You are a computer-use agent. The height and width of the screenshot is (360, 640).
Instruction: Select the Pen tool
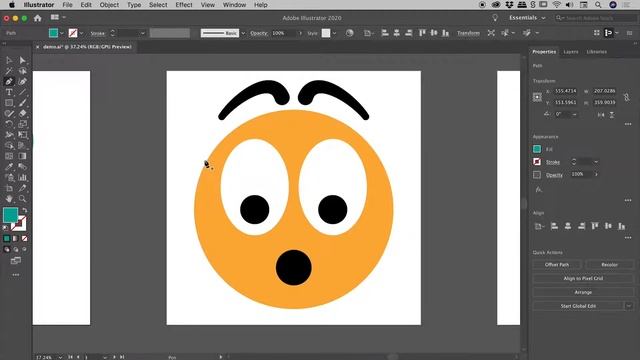click(9, 82)
